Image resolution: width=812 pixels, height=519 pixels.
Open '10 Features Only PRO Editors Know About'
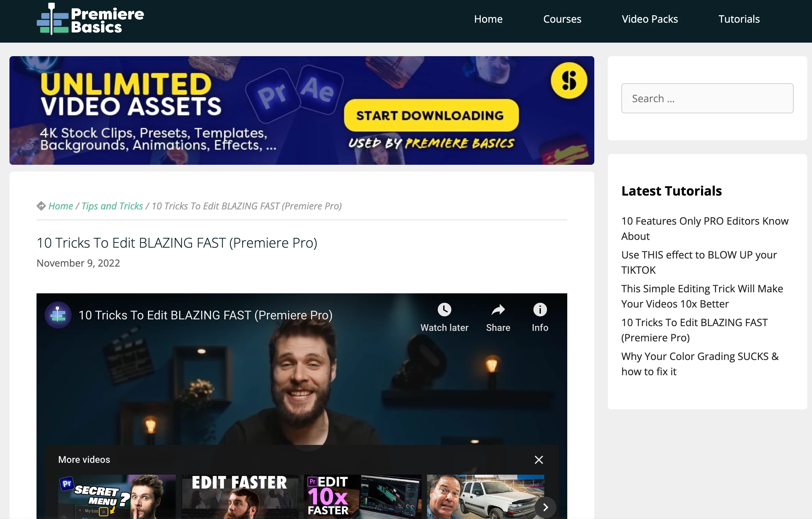tap(704, 228)
